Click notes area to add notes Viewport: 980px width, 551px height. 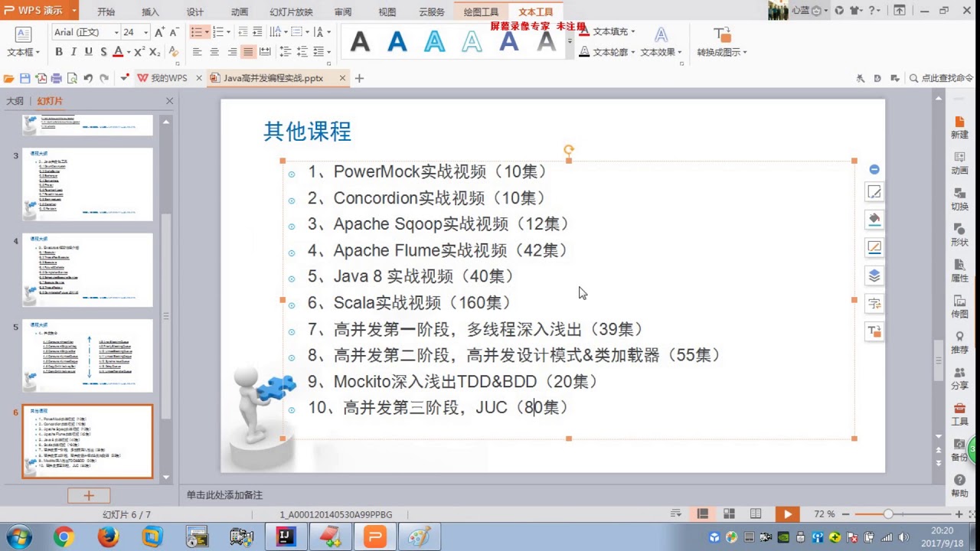tap(225, 495)
